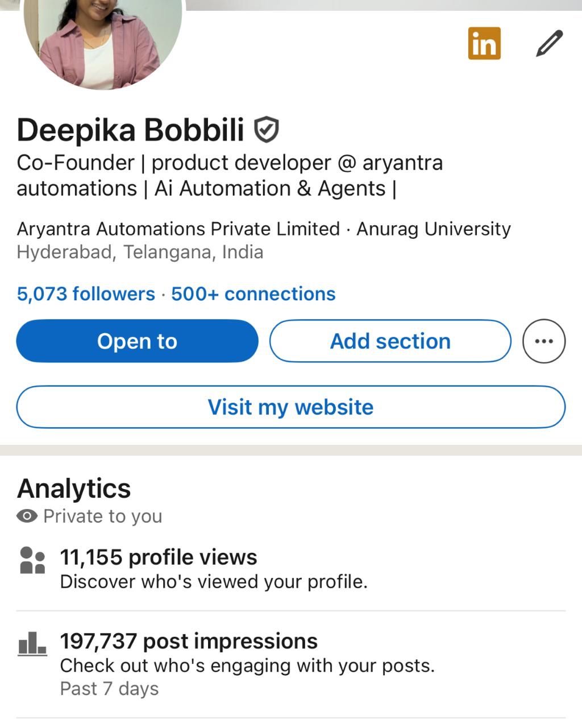Click the Visit my website button

tap(290, 407)
